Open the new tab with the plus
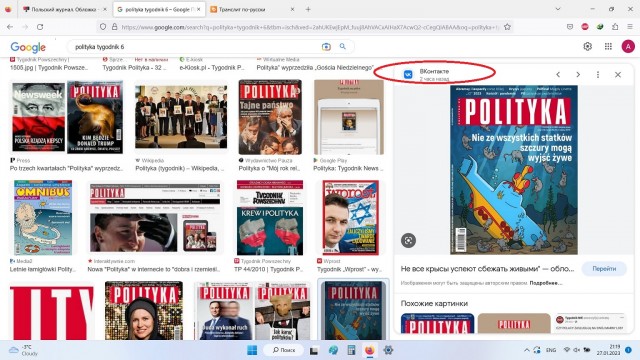This screenshot has height=360, width=640. click(308, 9)
